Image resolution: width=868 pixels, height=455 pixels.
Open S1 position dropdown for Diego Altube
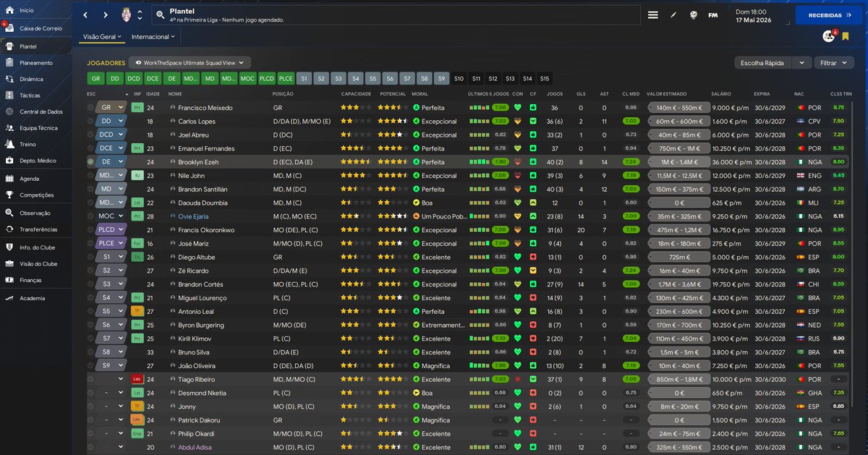coord(111,257)
